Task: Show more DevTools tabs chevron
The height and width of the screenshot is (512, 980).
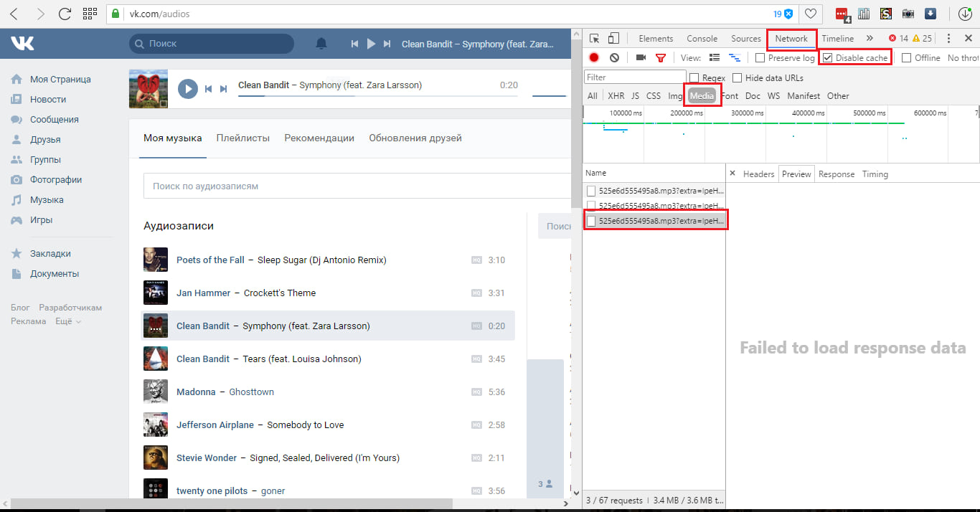Action: (870, 39)
